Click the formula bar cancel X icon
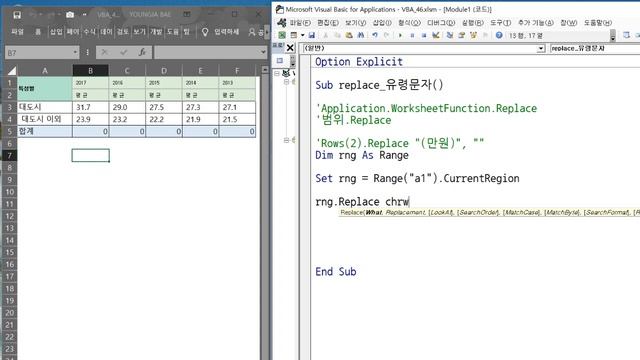Screen dimensions: 640x360 (x=104, y=52)
